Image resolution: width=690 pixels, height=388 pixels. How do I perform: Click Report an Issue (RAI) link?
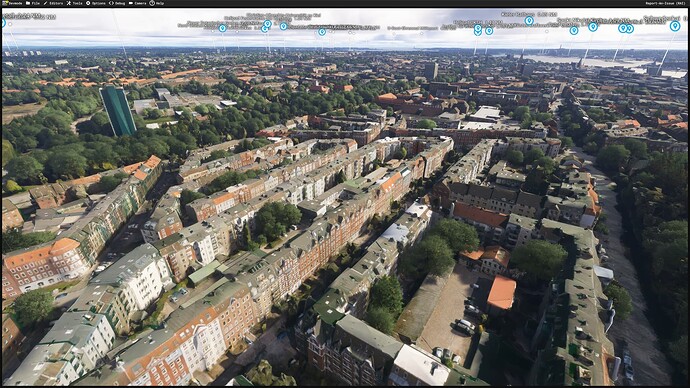coord(665,3)
